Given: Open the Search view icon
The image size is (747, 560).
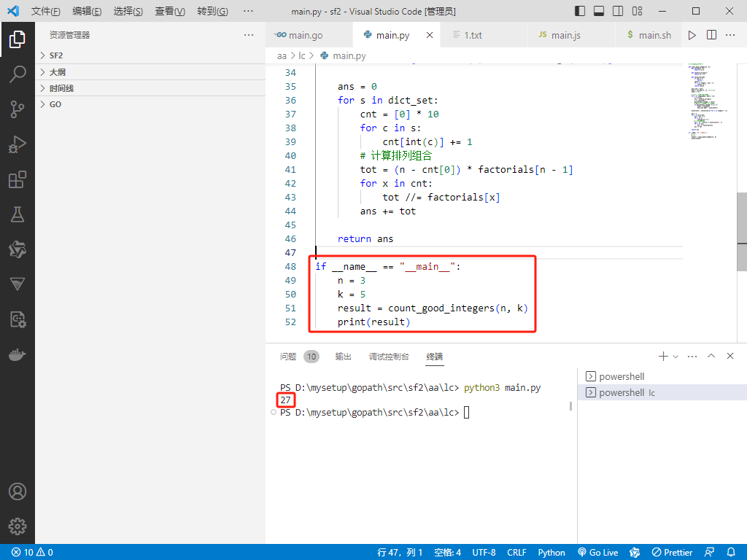Looking at the screenshot, I should pyautogui.click(x=18, y=74).
